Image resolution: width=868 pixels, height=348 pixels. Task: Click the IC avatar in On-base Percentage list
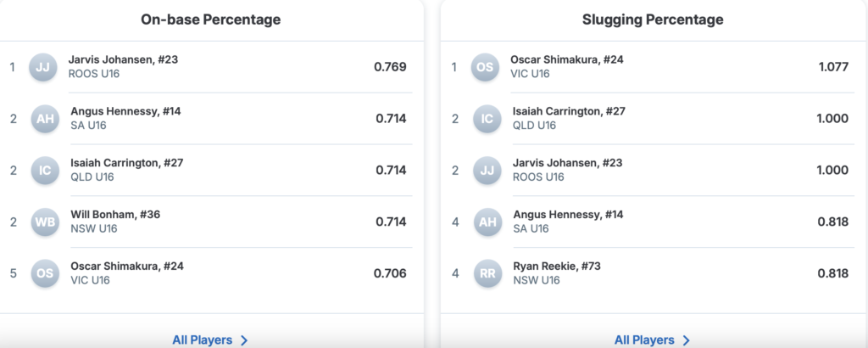coord(45,171)
